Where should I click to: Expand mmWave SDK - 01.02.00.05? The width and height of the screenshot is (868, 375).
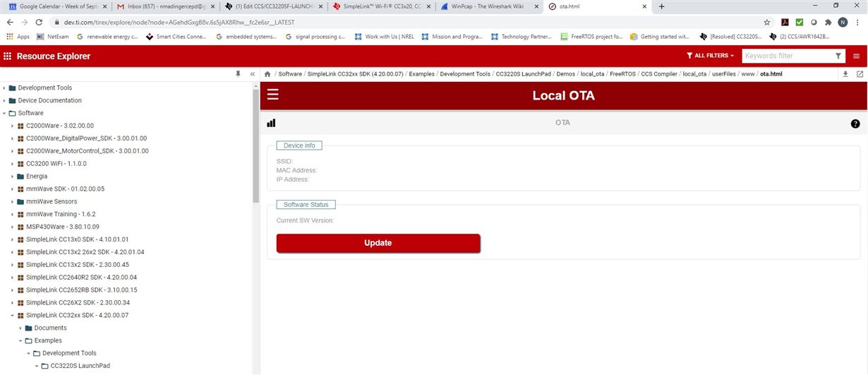click(12, 189)
